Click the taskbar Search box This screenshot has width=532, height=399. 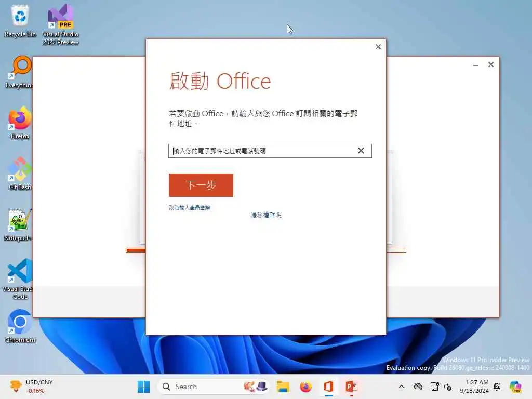click(214, 387)
